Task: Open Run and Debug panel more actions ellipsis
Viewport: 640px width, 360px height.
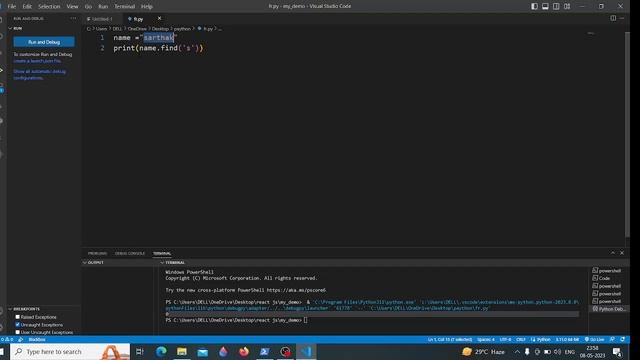Action: (x=73, y=18)
